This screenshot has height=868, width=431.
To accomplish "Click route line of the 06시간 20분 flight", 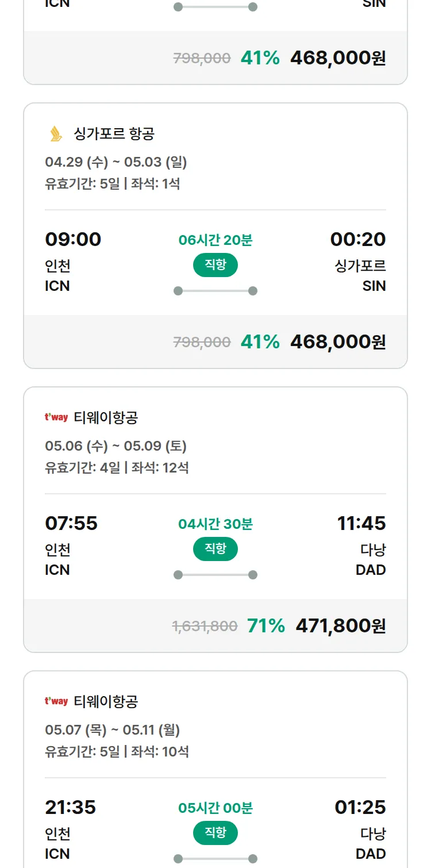I will tap(215, 291).
